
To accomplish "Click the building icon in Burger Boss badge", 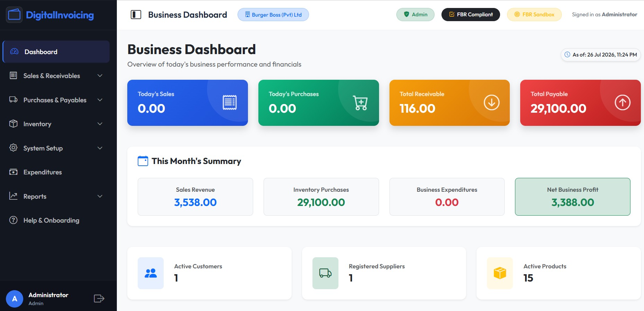I will (x=248, y=15).
